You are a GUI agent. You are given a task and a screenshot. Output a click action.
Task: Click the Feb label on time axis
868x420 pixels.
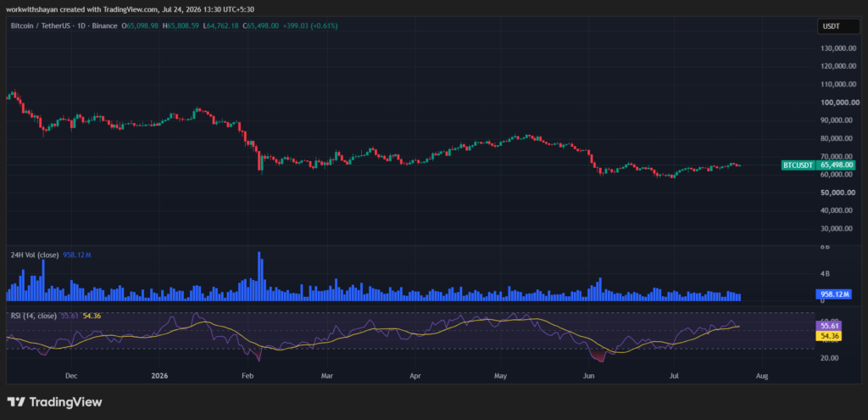[x=247, y=376]
